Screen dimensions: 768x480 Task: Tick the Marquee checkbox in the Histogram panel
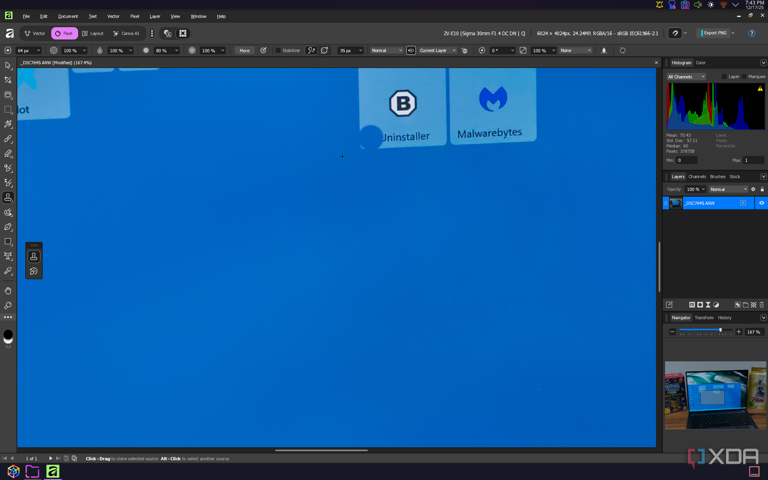pyautogui.click(x=744, y=76)
